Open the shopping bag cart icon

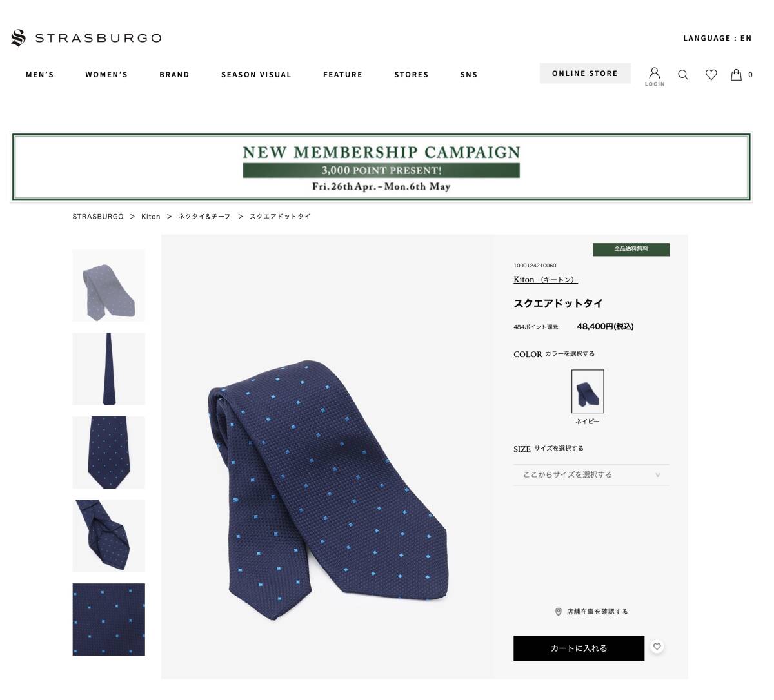[x=736, y=75]
